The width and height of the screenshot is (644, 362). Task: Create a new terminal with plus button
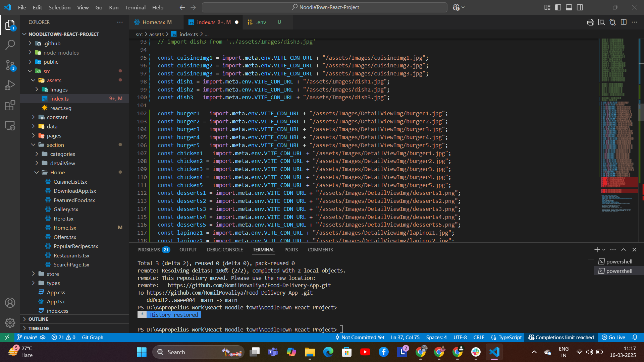pos(597,250)
